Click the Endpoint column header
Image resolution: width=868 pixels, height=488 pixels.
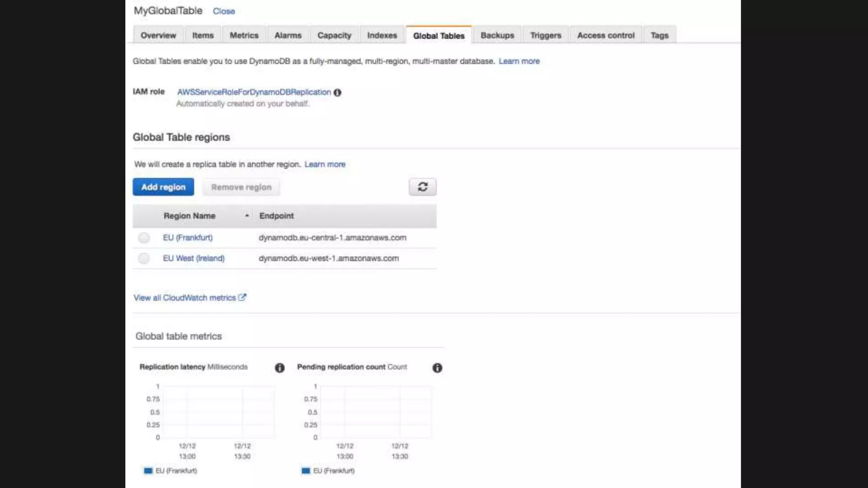coord(276,216)
